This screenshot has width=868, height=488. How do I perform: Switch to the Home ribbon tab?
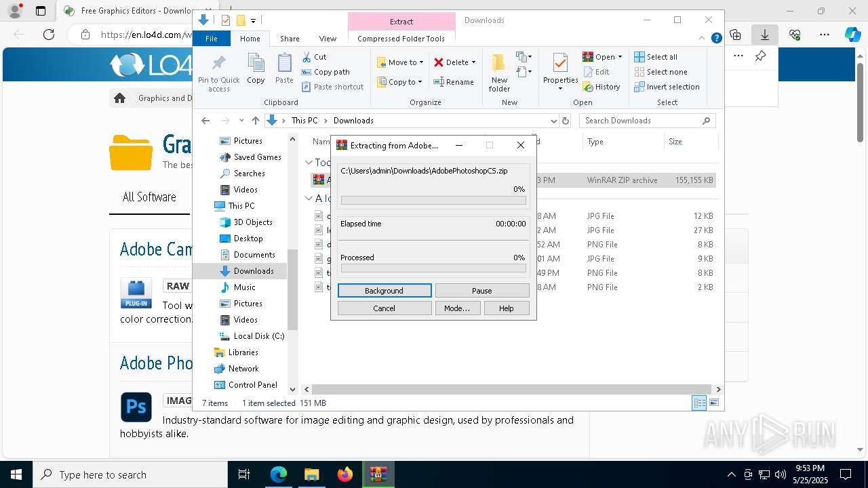click(x=250, y=39)
